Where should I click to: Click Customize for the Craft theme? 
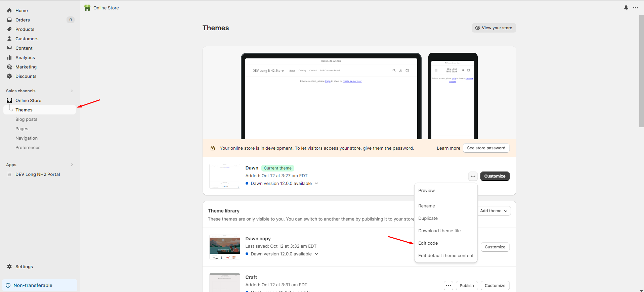(495, 286)
